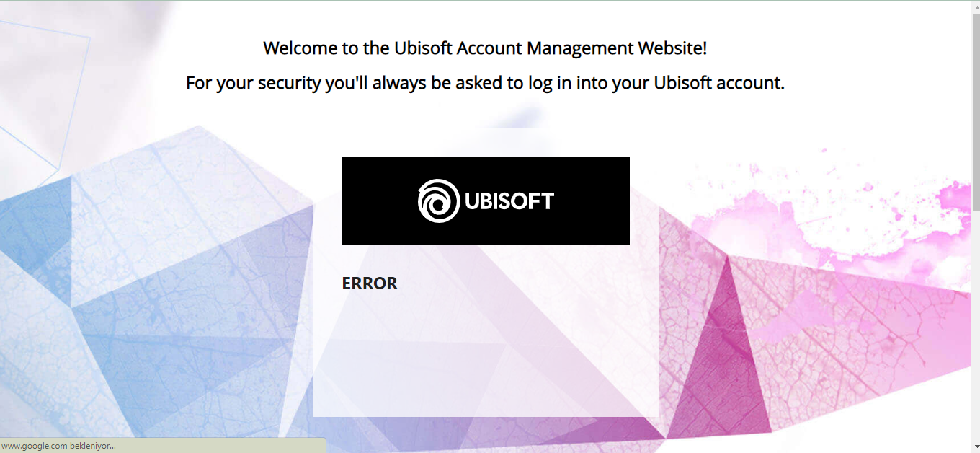Select the ERROR heading text
The height and width of the screenshot is (453, 980).
click(370, 283)
